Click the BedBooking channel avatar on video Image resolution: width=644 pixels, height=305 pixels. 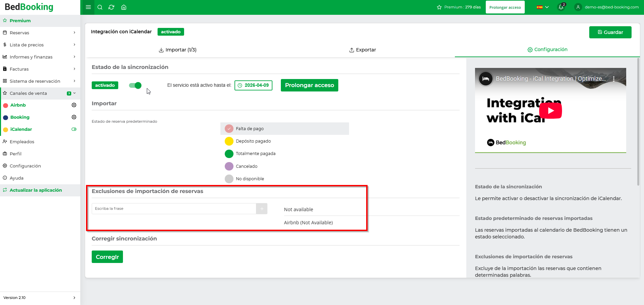(485, 79)
